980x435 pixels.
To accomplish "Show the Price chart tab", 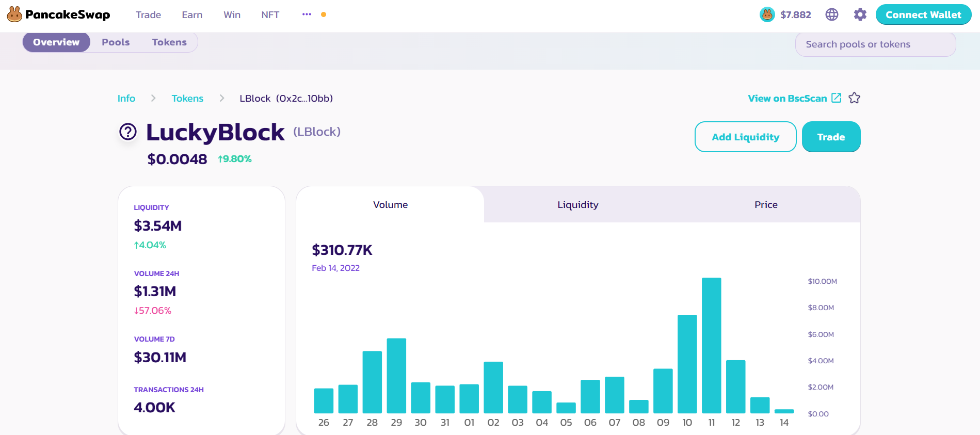I will [766, 205].
